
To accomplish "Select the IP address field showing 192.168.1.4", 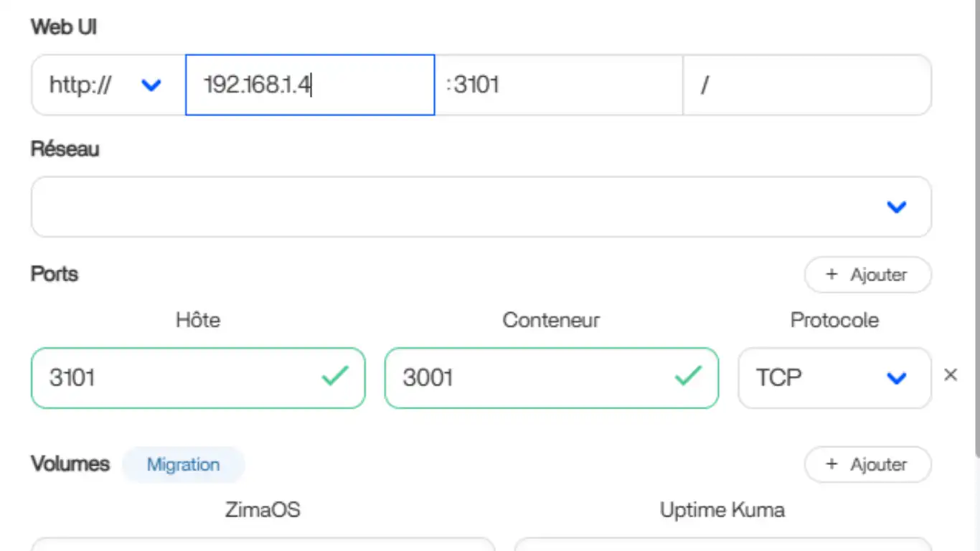I will coord(310,85).
